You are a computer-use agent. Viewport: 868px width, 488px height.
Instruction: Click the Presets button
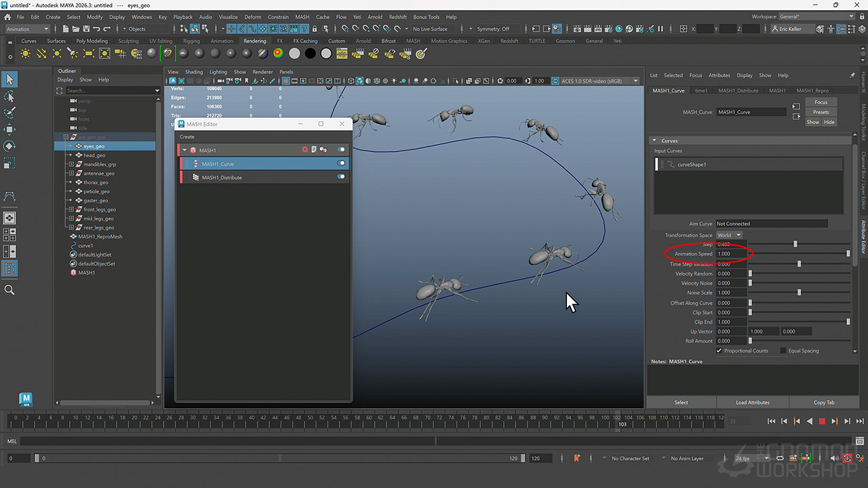point(821,112)
